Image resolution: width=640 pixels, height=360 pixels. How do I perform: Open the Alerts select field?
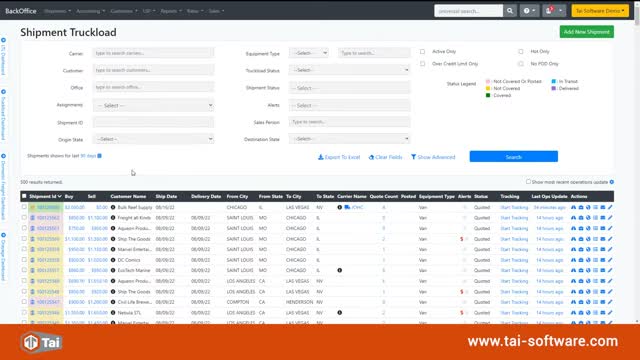tap(349, 105)
